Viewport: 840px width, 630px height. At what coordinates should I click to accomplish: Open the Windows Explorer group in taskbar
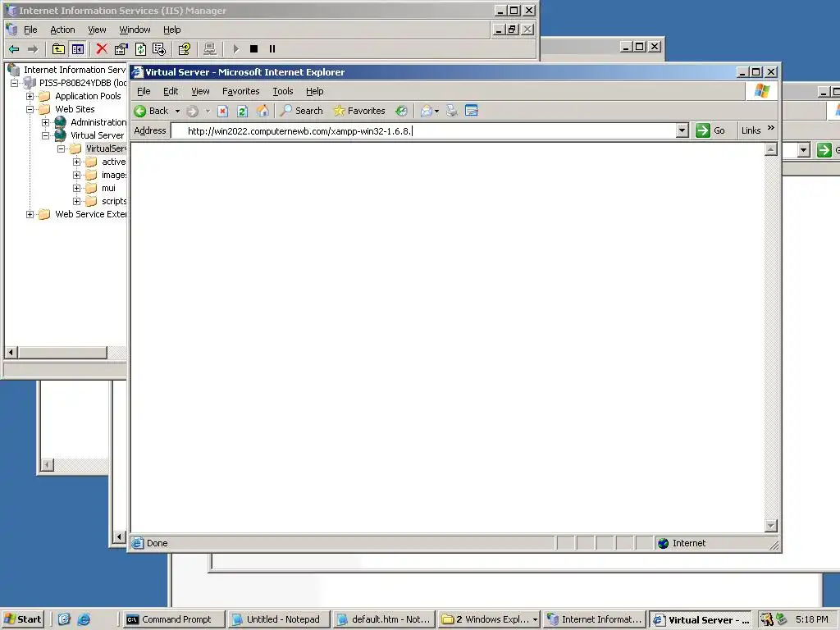pyautogui.click(x=489, y=619)
